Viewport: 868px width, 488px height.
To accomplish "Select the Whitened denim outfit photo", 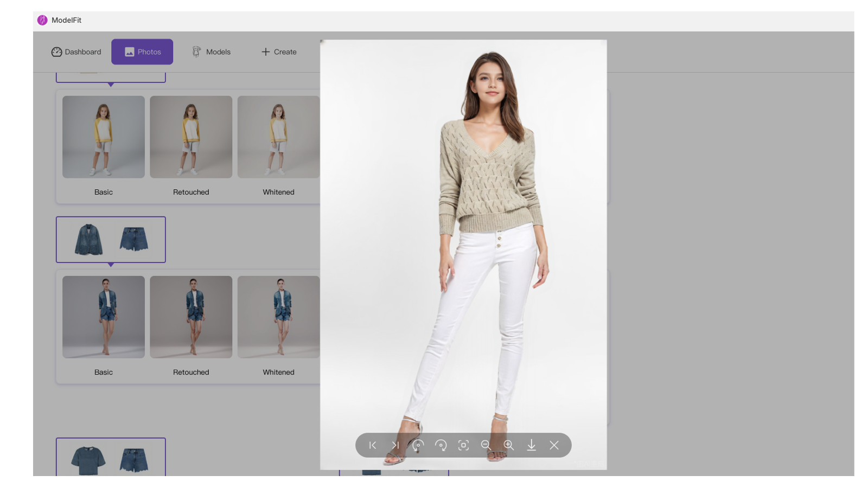I will 278,317.
